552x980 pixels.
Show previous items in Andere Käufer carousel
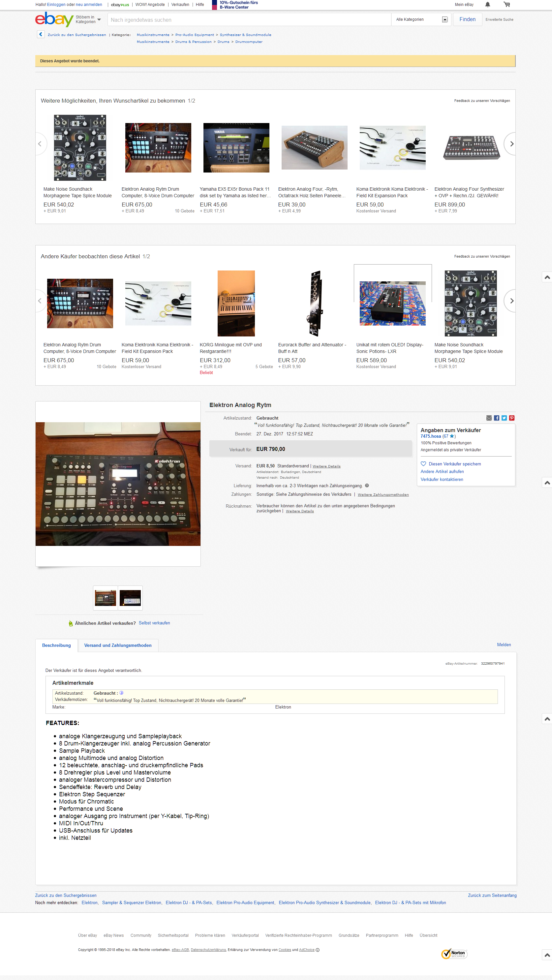41,300
